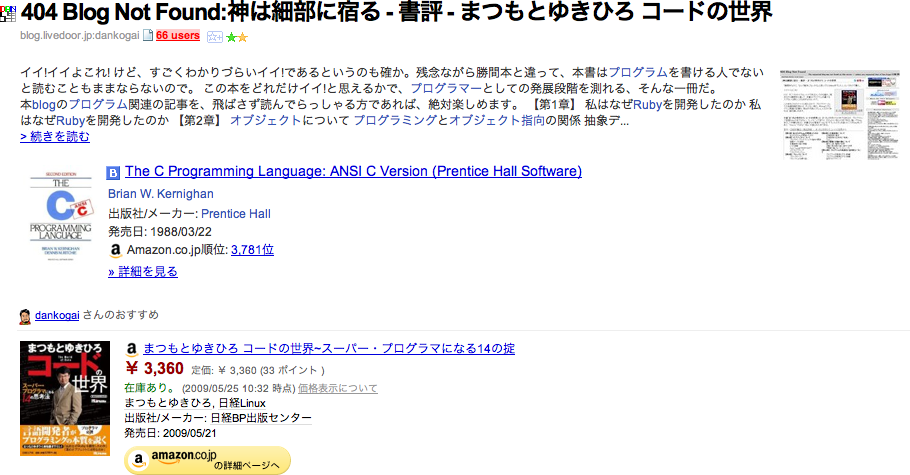Screen dimensions: 910x475
Task: Open the 3,781位 Amazon ranking link
Action: (x=252, y=250)
